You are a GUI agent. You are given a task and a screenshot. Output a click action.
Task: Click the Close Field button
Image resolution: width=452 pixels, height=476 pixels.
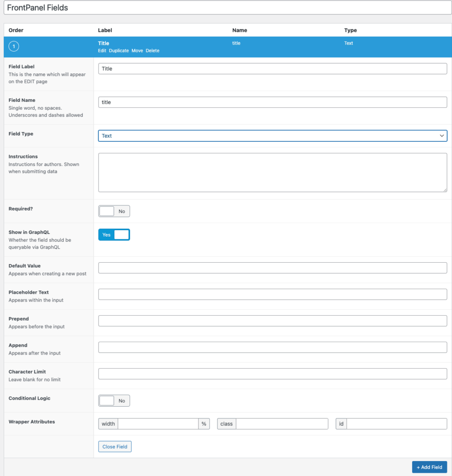click(115, 447)
